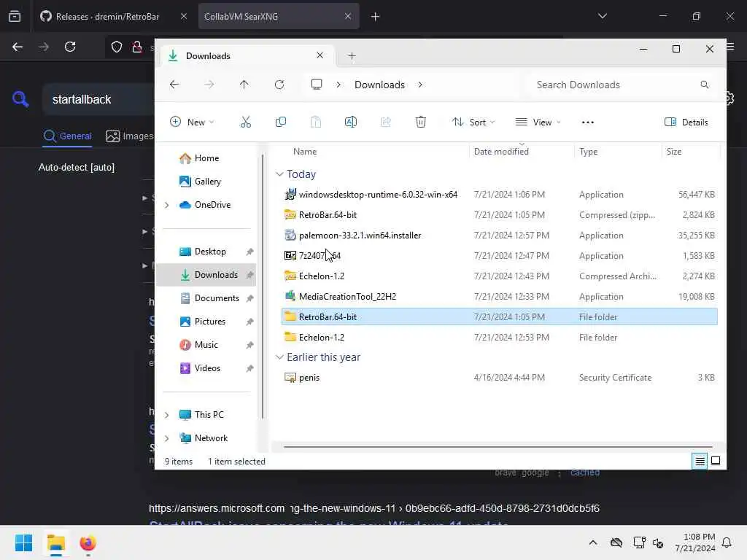The width and height of the screenshot is (747, 560).
Task: Toggle the Details pane button
Action: [x=686, y=122]
